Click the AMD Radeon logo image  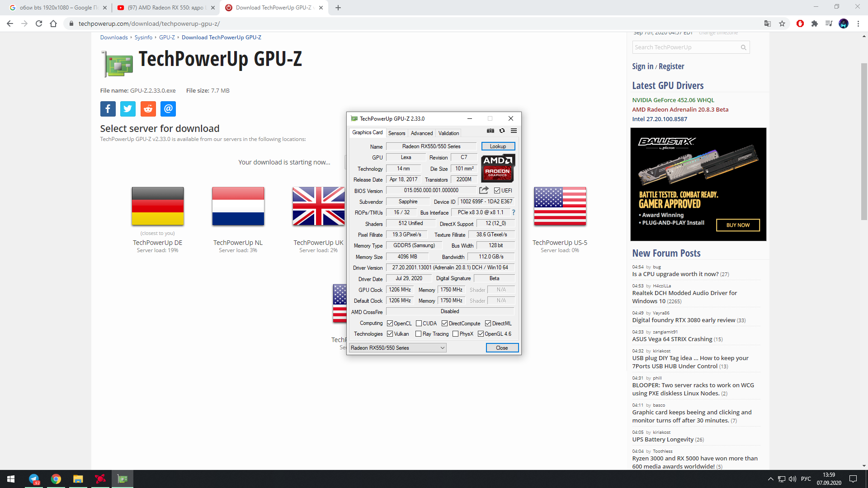497,168
